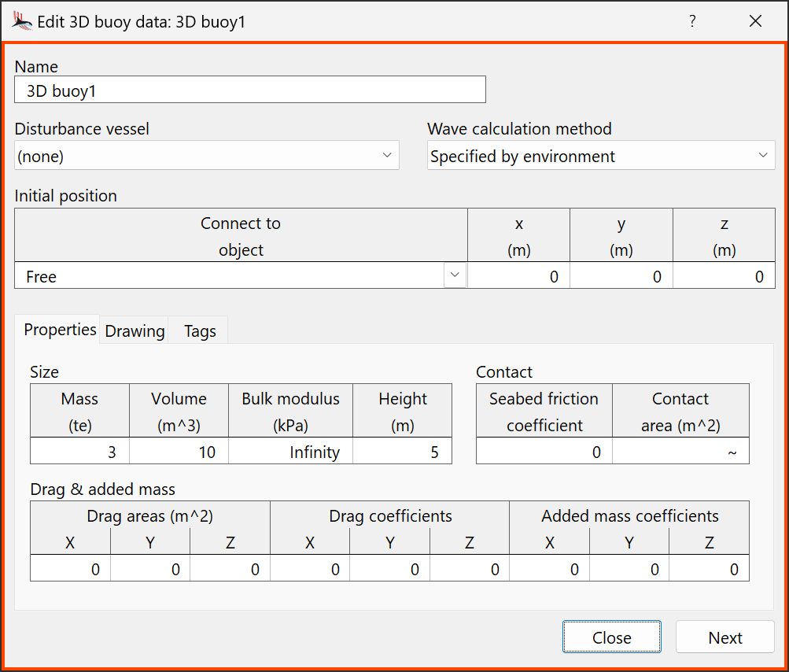Click the Connect to object column header

tap(241, 235)
